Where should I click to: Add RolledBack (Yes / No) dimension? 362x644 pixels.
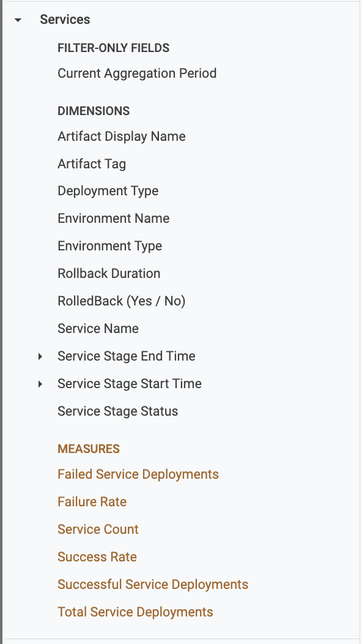(122, 301)
